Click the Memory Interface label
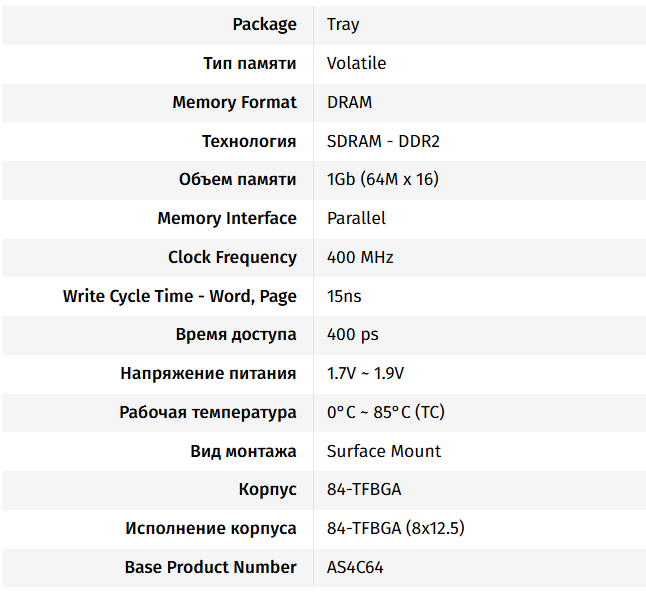Image resolution: width=646 pixels, height=599 pixels. 227,218
